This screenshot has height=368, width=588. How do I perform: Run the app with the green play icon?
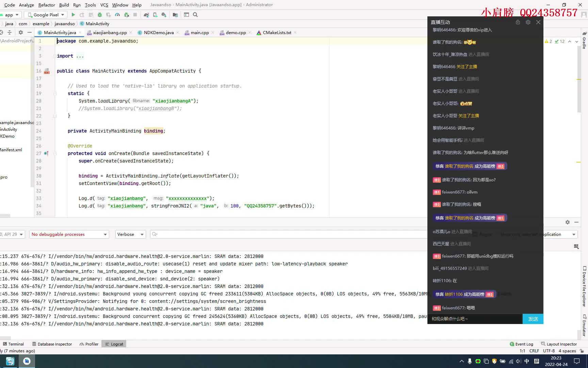click(73, 15)
